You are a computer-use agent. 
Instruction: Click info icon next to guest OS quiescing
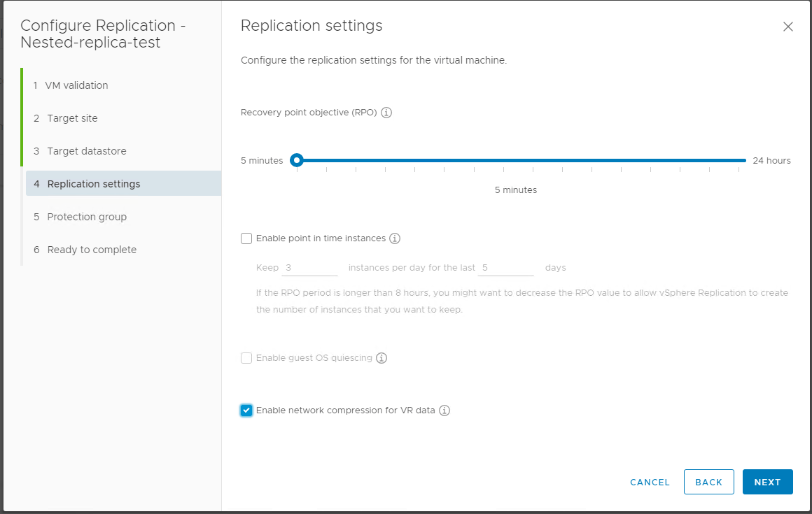click(381, 358)
